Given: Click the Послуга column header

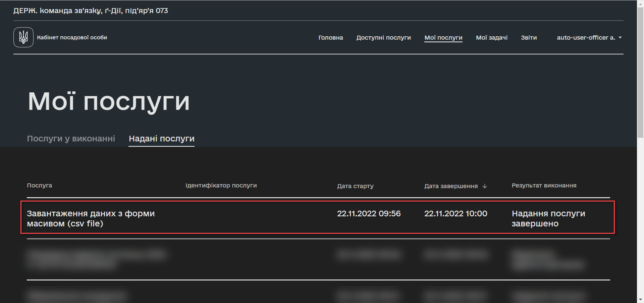Looking at the screenshot, I should tap(40, 185).
